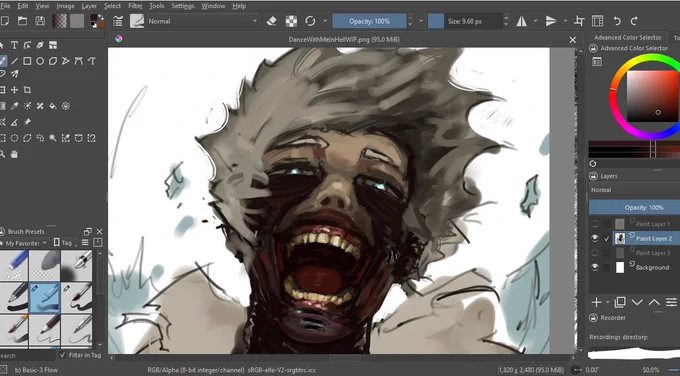The width and height of the screenshot is (680, 376).
Task: Duplicate the current layer
Action: click(x=620, y=302)
